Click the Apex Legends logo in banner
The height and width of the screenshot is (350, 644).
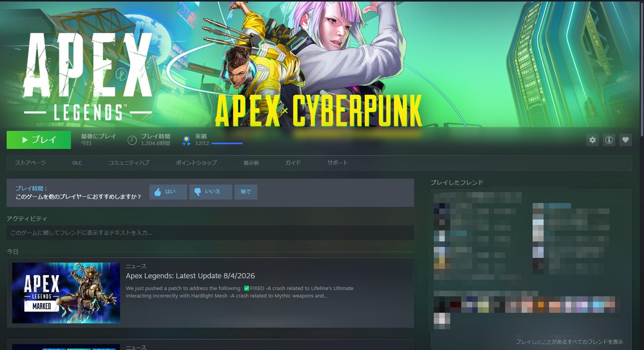click(87, 77)
